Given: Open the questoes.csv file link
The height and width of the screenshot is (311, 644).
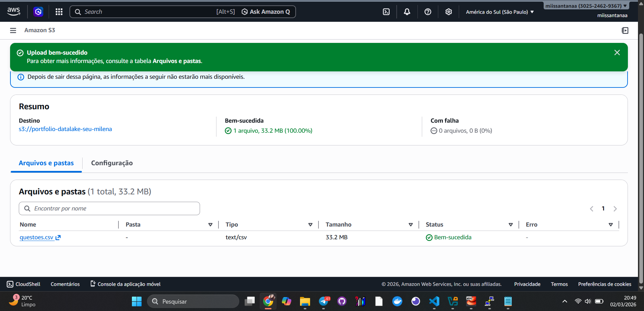Looking at the screenshot, I should click(x=37, y=237).
